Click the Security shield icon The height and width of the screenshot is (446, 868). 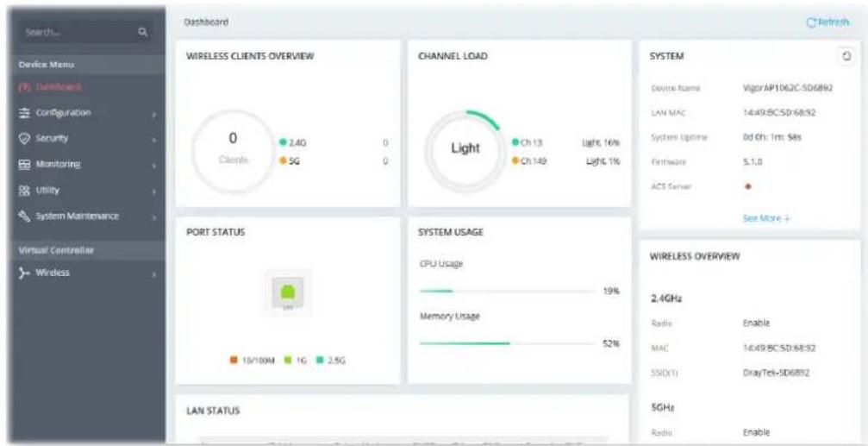24,139
